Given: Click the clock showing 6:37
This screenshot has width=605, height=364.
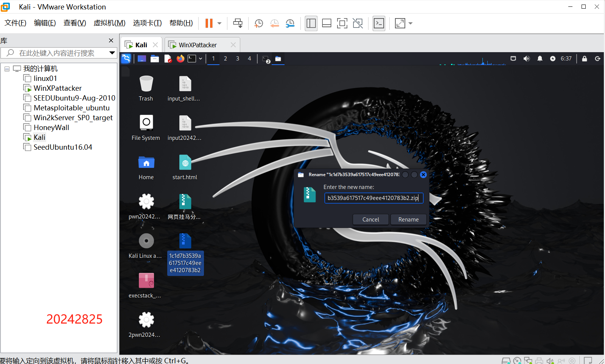Looking at the screenshot, I should (566, 59).
